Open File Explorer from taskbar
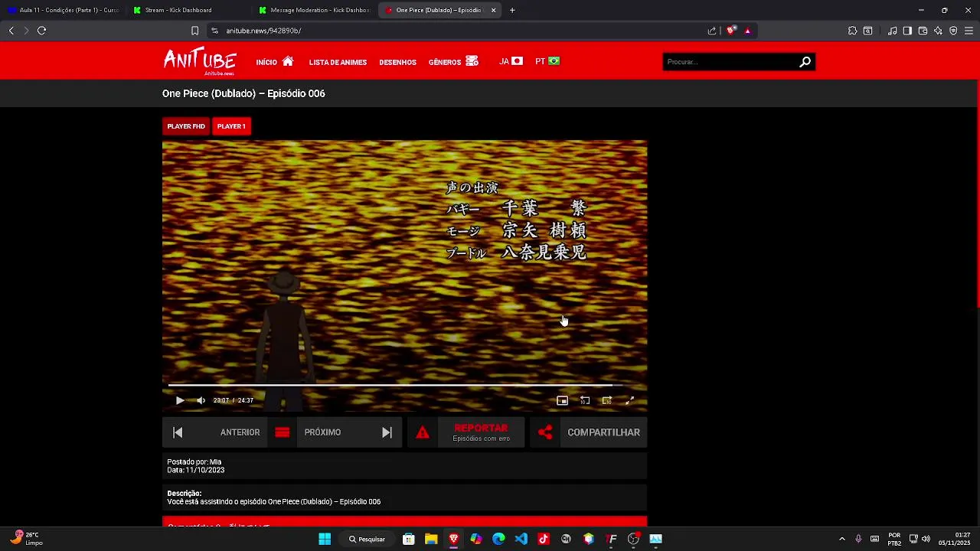This screenshot has height=551, width=980. [431, 539]
